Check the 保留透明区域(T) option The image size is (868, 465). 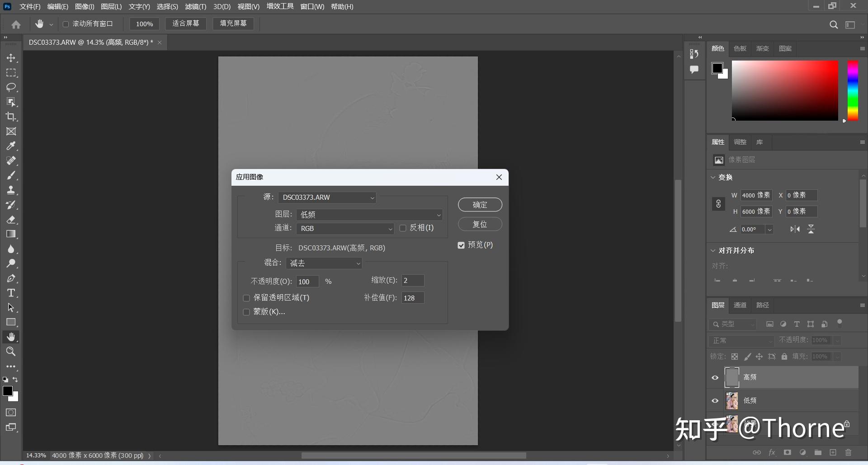coord(246,298)
